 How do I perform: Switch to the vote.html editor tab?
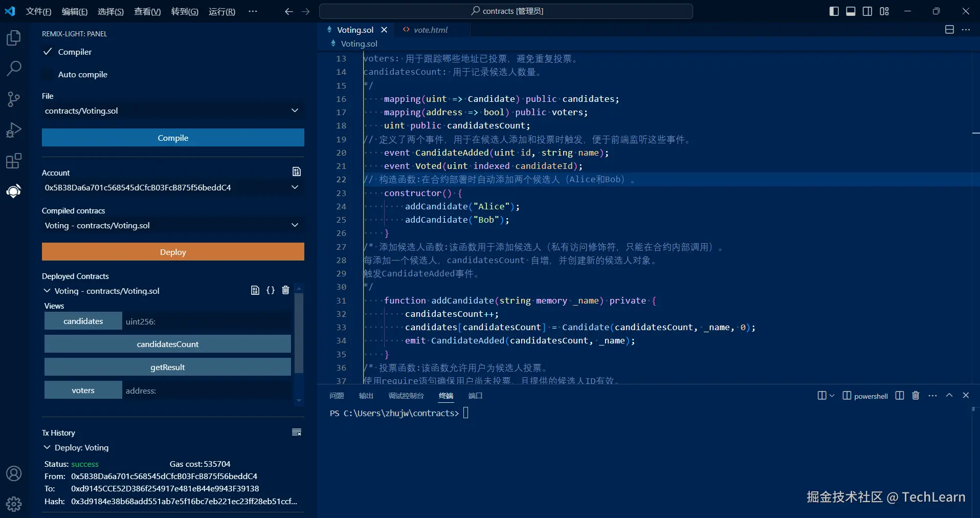point(431,30)
